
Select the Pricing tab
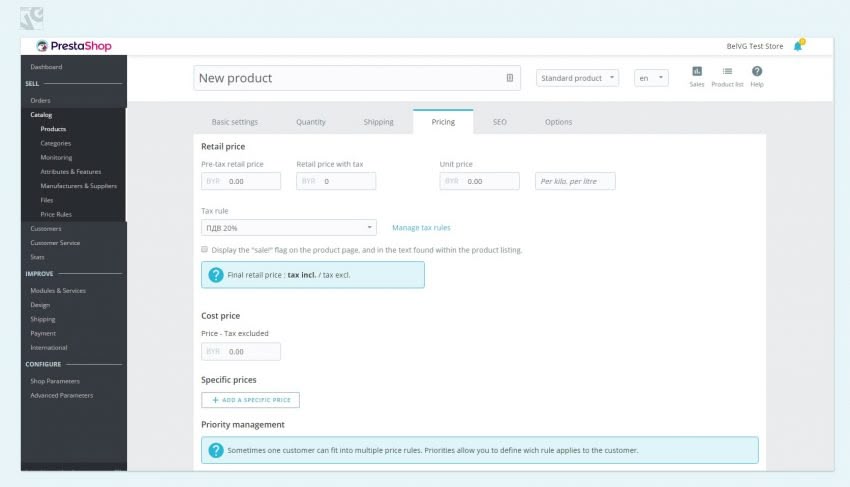(443, 122)
